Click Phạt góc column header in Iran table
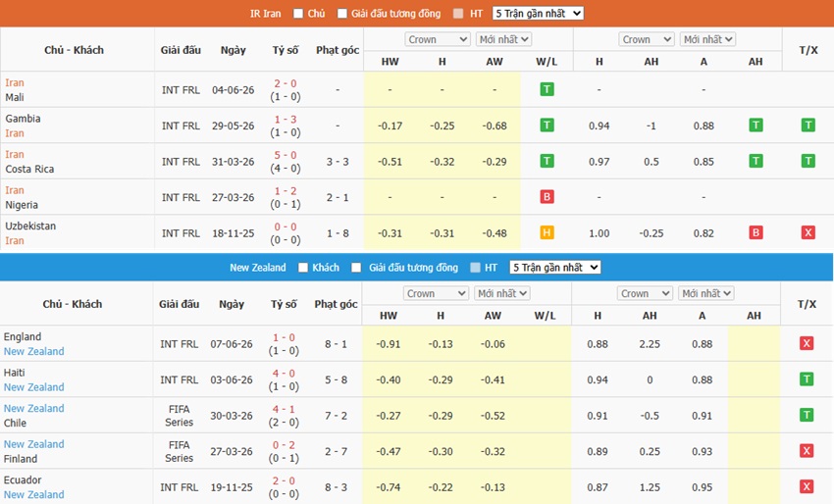 pos(338,50)
